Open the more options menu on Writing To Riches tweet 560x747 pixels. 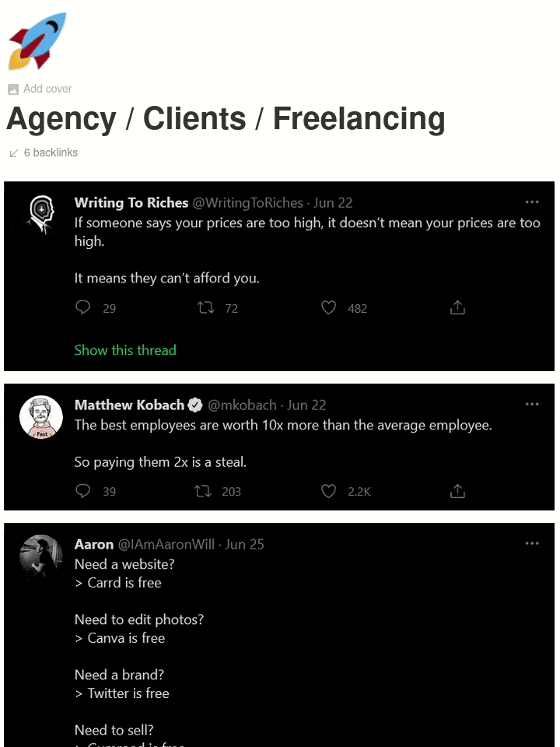click(532, 201)
